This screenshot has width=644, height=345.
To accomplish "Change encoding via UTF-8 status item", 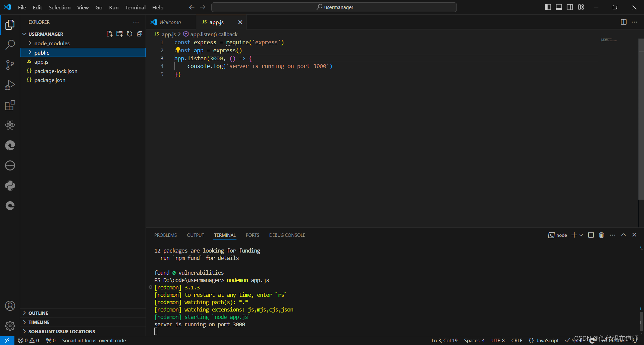I will pyautogui.click(x=498, y=340).
